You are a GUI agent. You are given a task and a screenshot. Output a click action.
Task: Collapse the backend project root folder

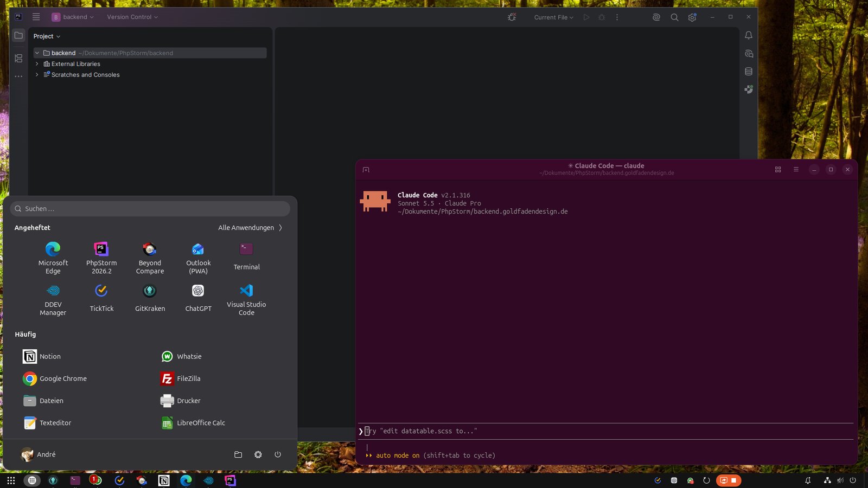click(x=37, y=53)
